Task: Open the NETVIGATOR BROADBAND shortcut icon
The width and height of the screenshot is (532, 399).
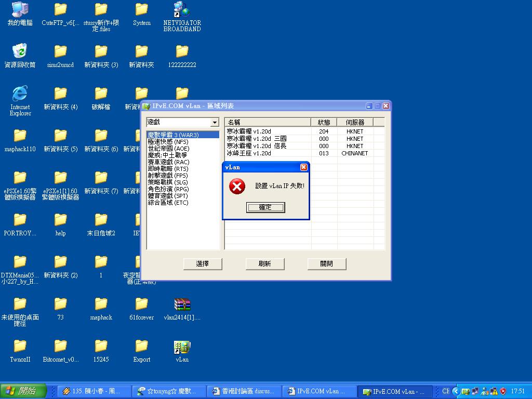Action: [x=182, y=10]
